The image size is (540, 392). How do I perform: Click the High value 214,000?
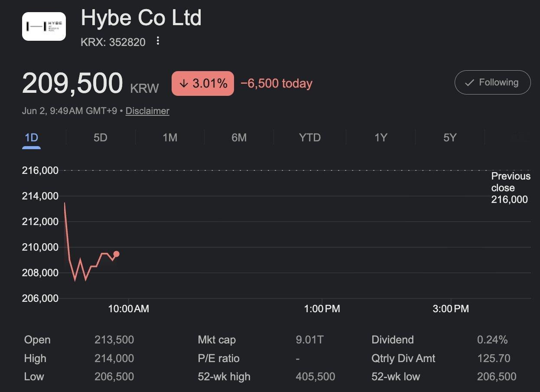(x=114, y=358)
